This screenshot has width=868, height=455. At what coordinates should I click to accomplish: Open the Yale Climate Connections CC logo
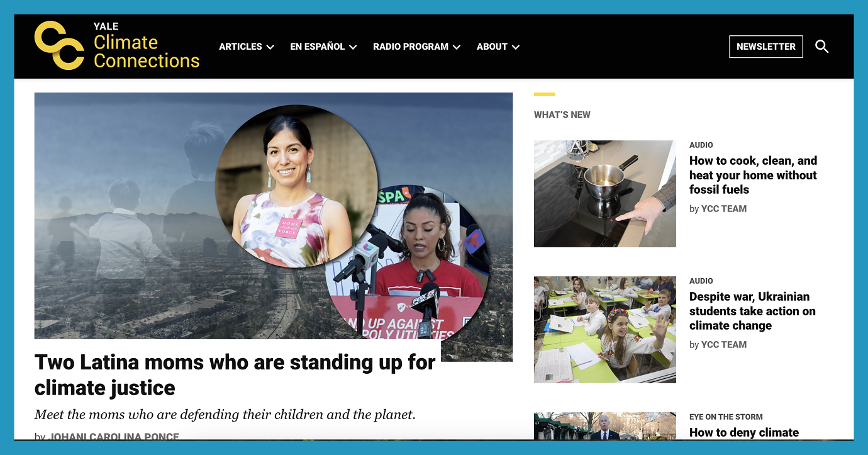tap(59, 45)
